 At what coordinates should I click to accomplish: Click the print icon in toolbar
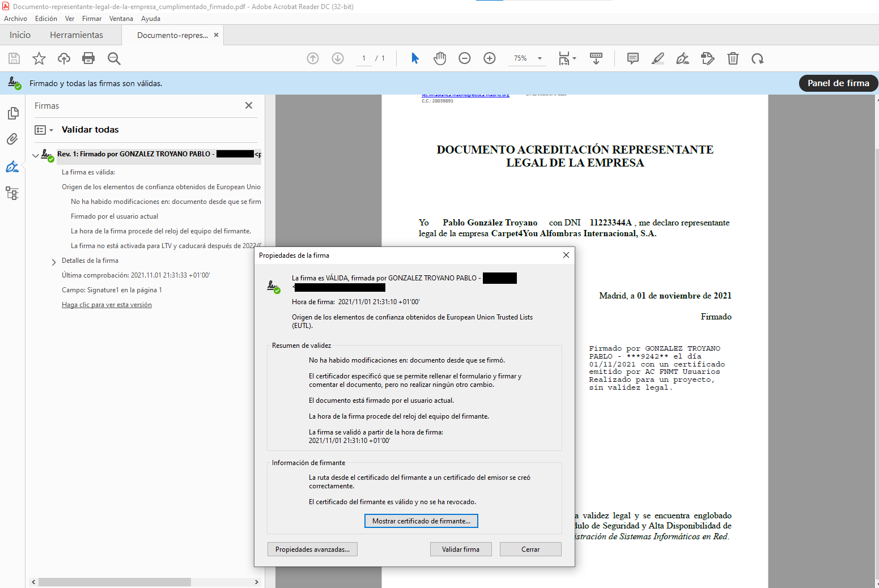(88, 58)
